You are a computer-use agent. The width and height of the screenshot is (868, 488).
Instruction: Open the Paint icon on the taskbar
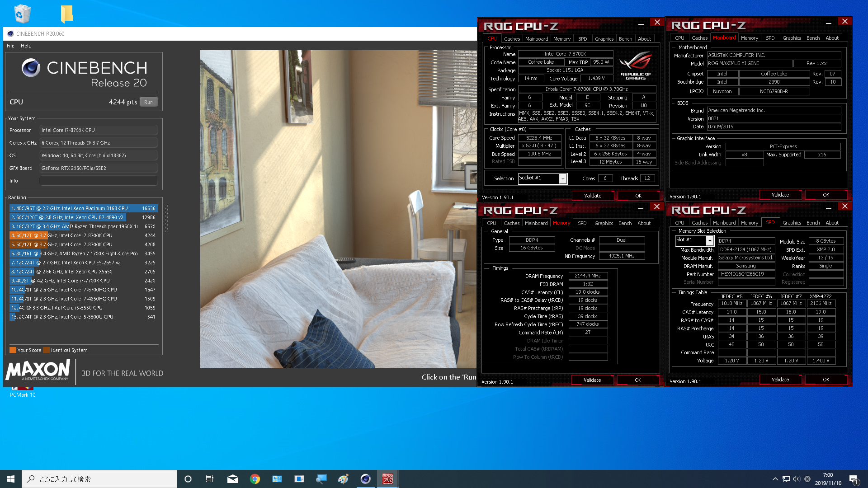343,479
